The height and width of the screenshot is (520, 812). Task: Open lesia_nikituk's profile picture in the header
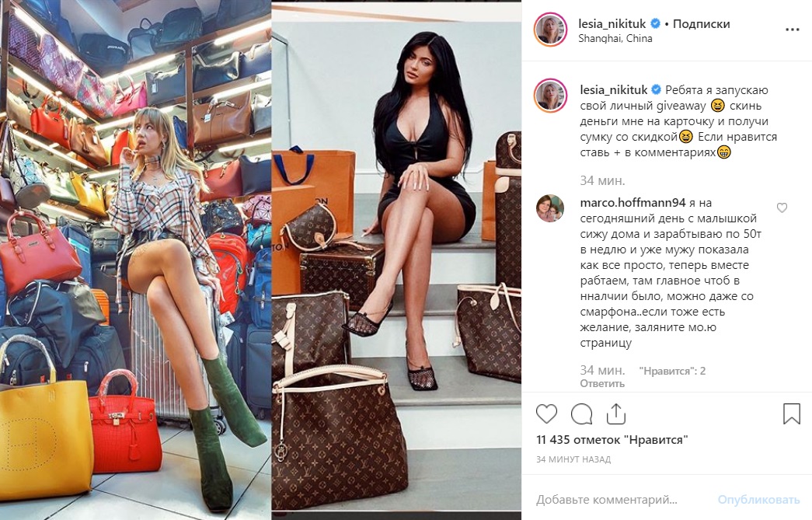click(550, 30)
